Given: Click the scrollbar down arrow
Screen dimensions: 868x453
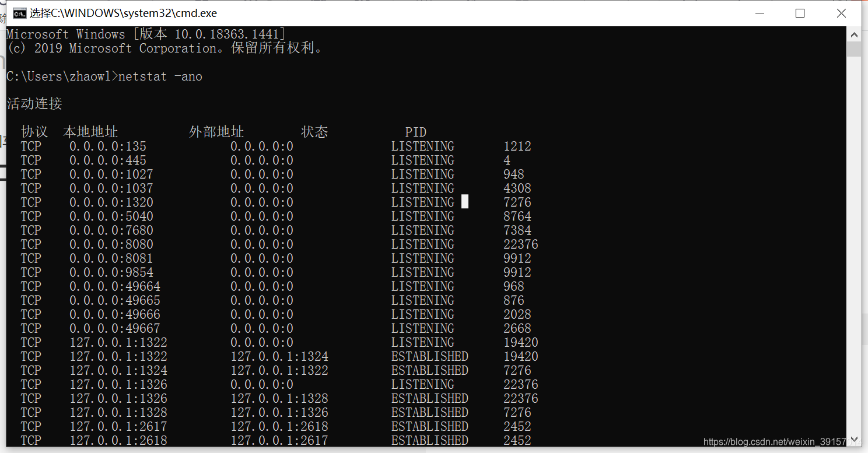Looking at the screenshot, I should [854, 440].
